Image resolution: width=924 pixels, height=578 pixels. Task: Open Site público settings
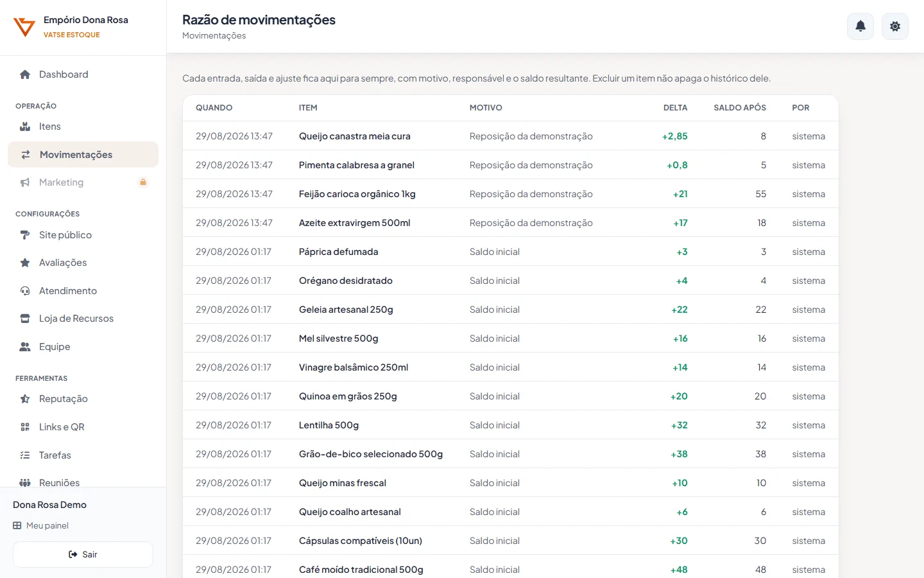coord(83,235)
